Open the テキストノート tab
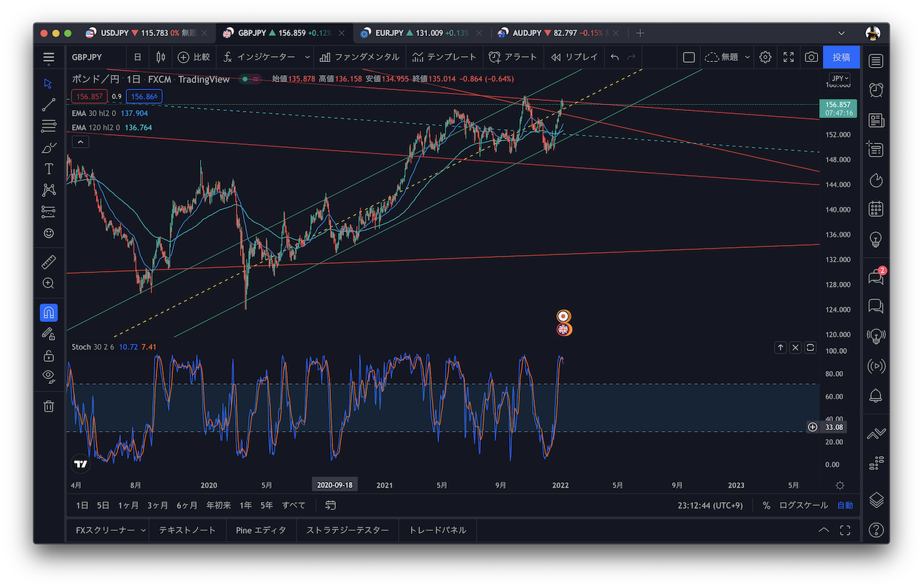 tap(187, 530)
